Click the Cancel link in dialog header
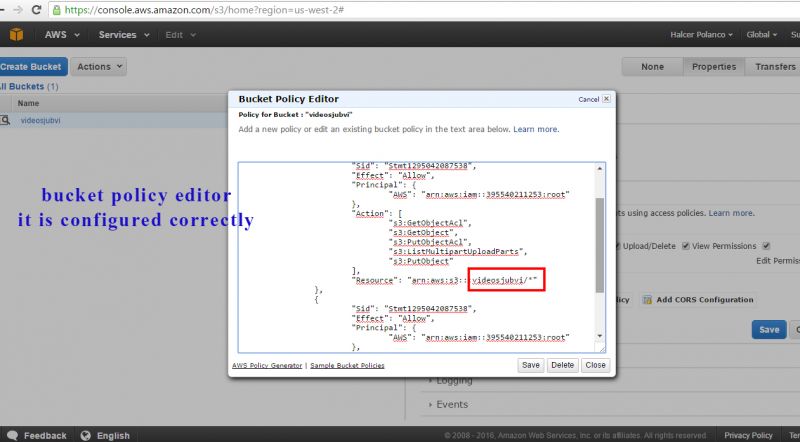Image resolution: width=800 pixels, height=442 pixels. (588, 99)
